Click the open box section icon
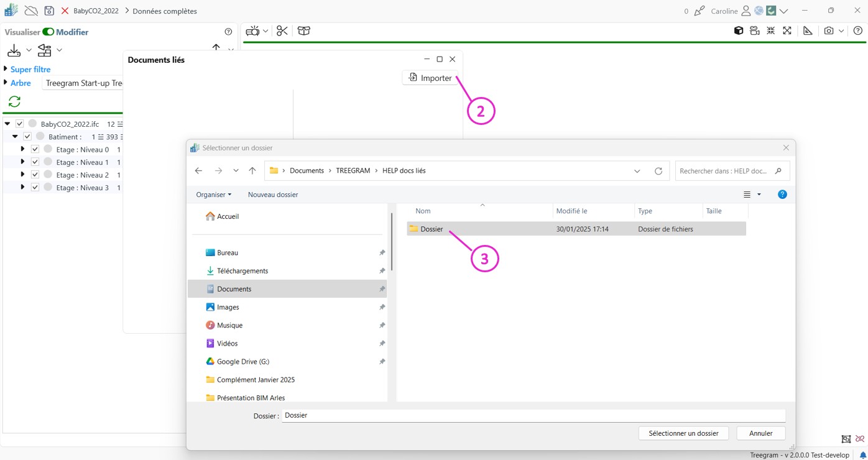This screenshot has width=868, height=460. pos(304,31)
